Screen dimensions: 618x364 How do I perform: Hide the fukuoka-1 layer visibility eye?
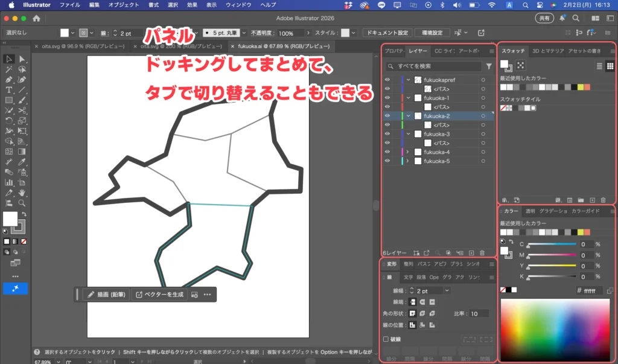pos(387,98)
